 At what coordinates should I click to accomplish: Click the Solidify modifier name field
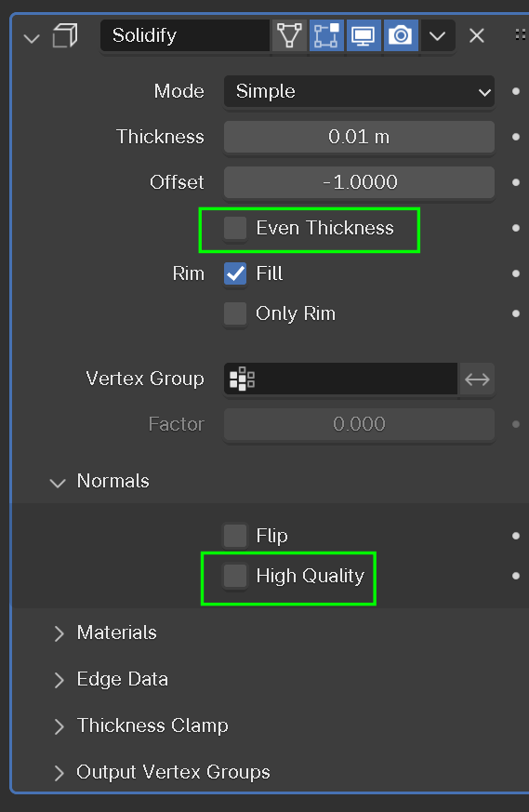[185, 35]
